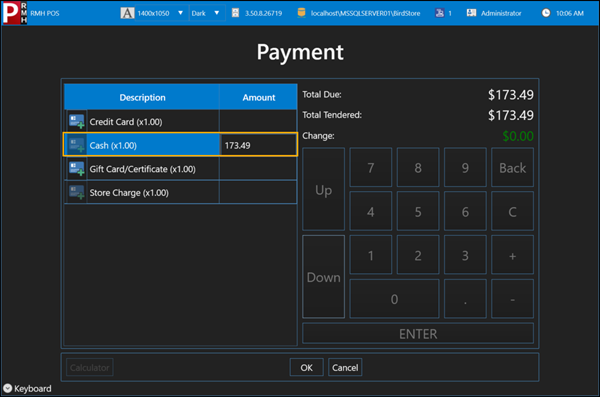
Task: Tap the keypad digit 6
Action: tap(465, 211)
